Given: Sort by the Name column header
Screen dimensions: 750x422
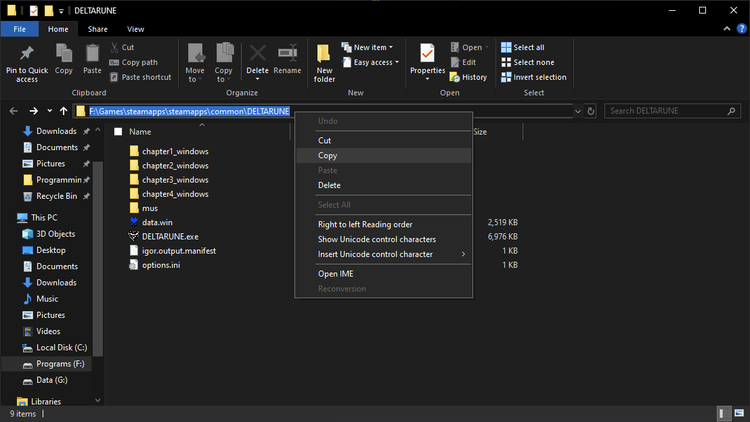Looking at the screenshot, I should tap(140, 132).
